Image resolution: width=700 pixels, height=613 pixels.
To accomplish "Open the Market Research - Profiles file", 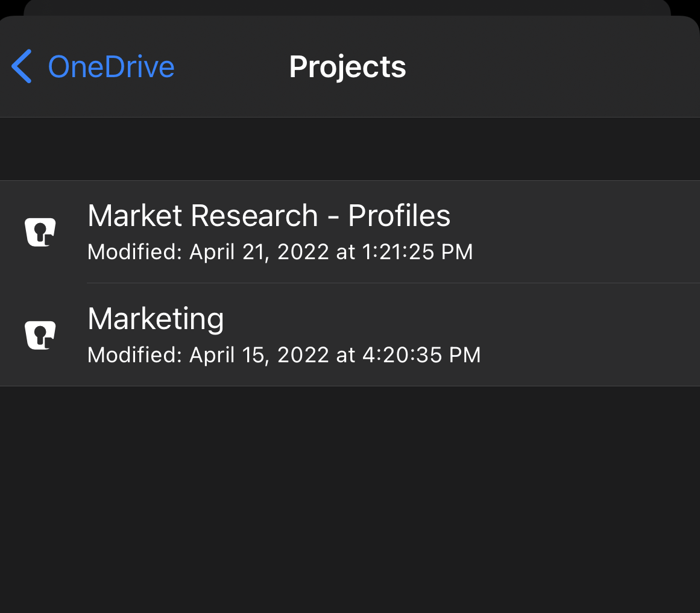I will pos(268,216).
